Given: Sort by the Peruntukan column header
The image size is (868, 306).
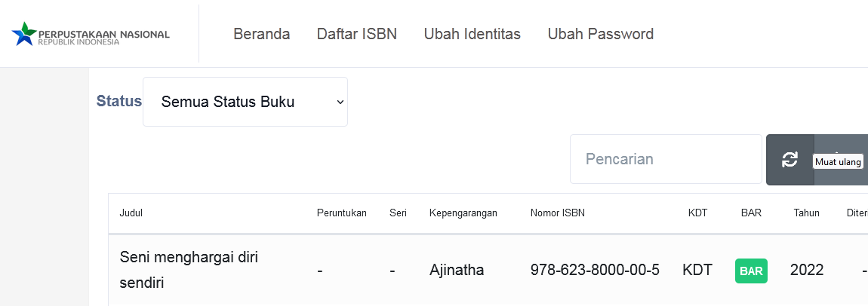Looking at the screenshot, I should (x=342, y=213).
